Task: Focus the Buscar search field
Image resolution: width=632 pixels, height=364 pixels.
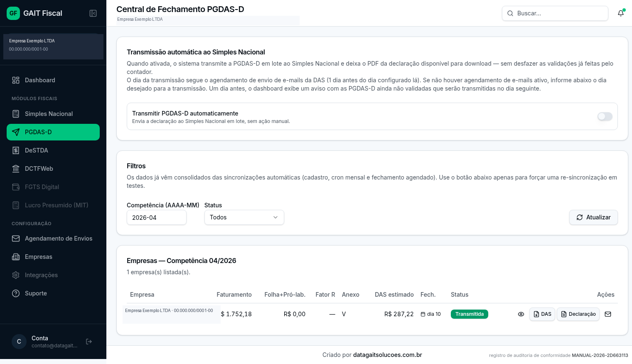Action: tap(555, 13)
